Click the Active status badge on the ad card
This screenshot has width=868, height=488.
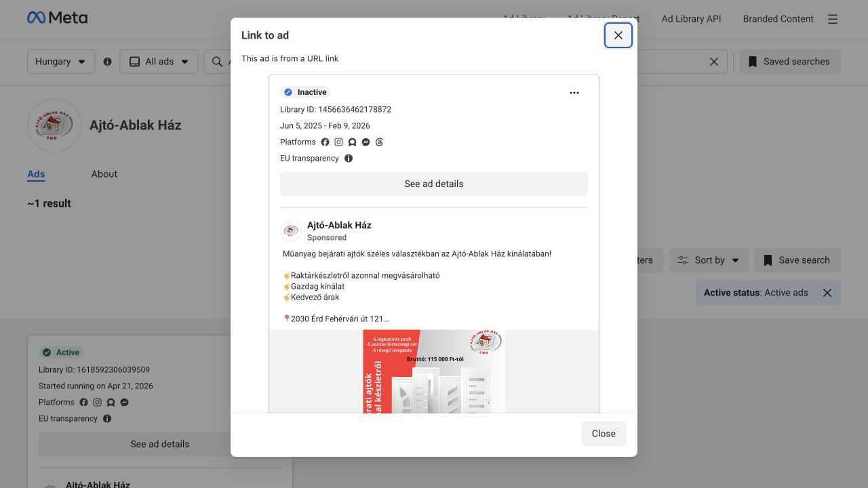pyautogui.click(x=60, y=352)
